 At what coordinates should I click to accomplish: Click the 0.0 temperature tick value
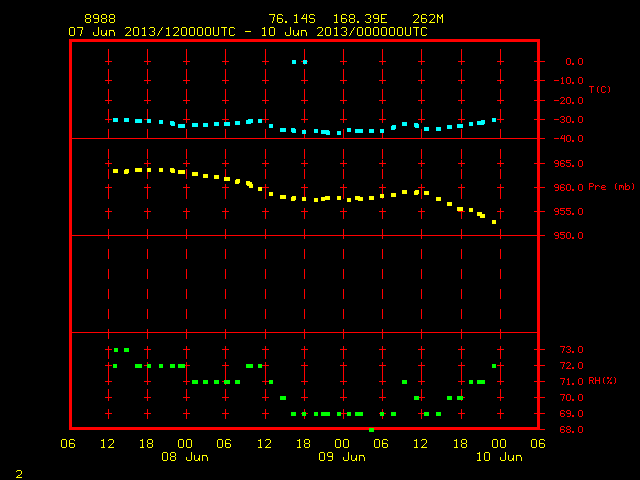[x=574, y=62]
